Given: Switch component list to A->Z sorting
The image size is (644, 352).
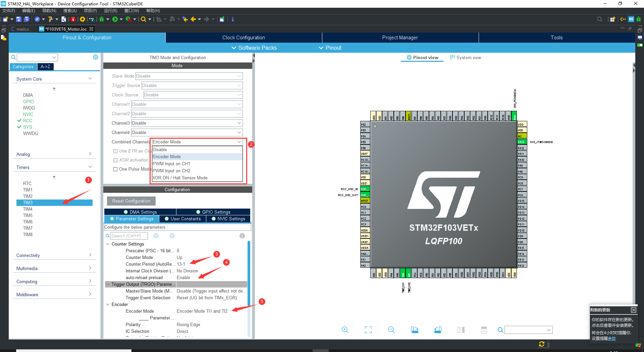Looking at the screenshot, I should (45, 67).
